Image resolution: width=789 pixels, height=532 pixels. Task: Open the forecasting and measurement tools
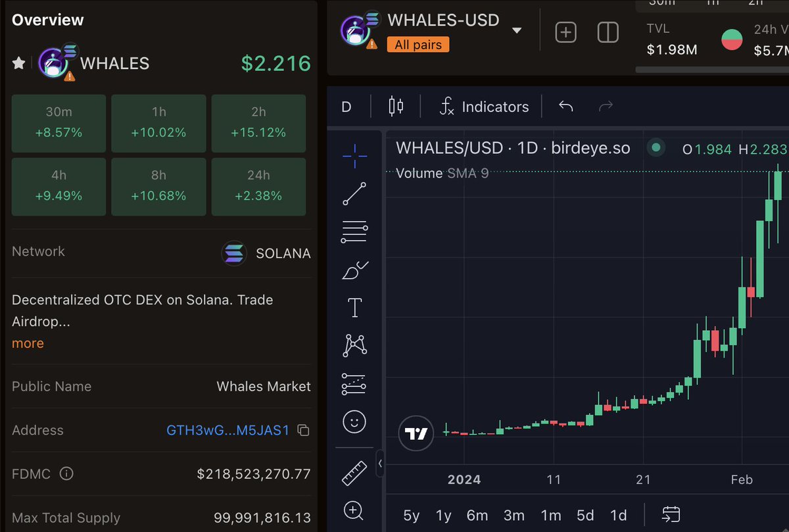pyautogui.click(x=355, y=384)
